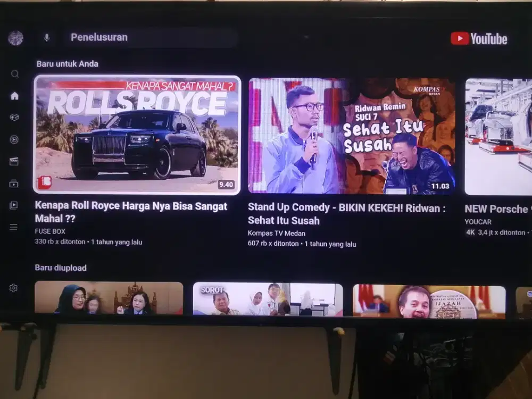Click the YouTube logo

coord(479,38)
